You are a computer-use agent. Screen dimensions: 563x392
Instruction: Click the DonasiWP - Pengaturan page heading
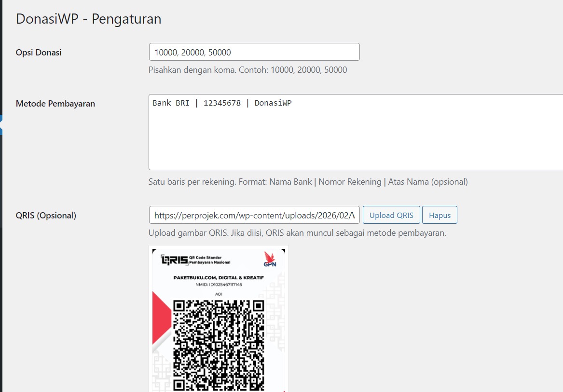click(x=88, y=18)
